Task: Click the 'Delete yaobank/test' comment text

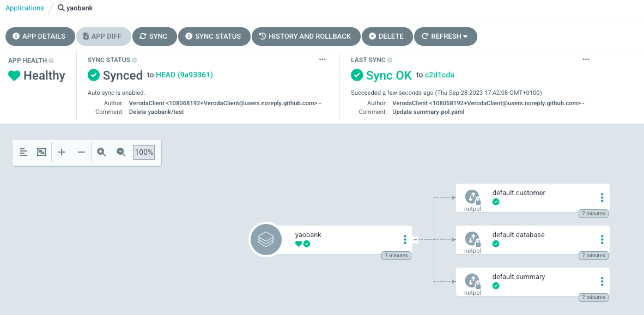Action: coord(156,112)
